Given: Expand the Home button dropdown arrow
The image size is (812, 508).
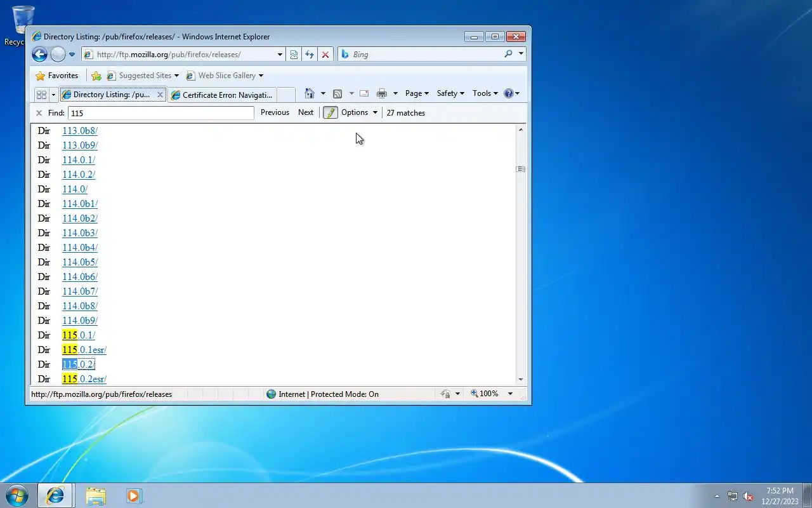Looking at the screenshot, I should (x=323, y=93).
